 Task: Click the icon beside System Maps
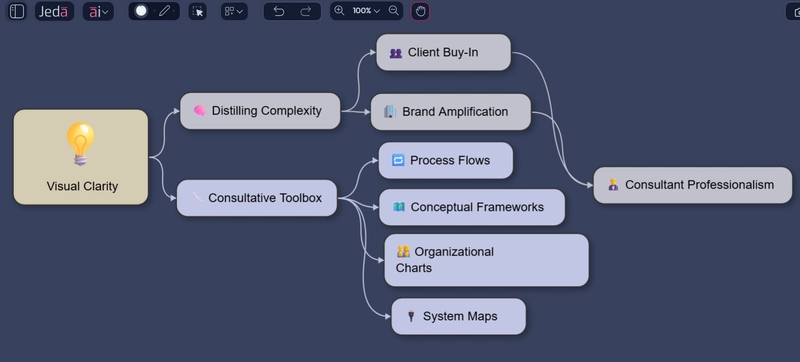pyautogui.click(x=411, y=317)
